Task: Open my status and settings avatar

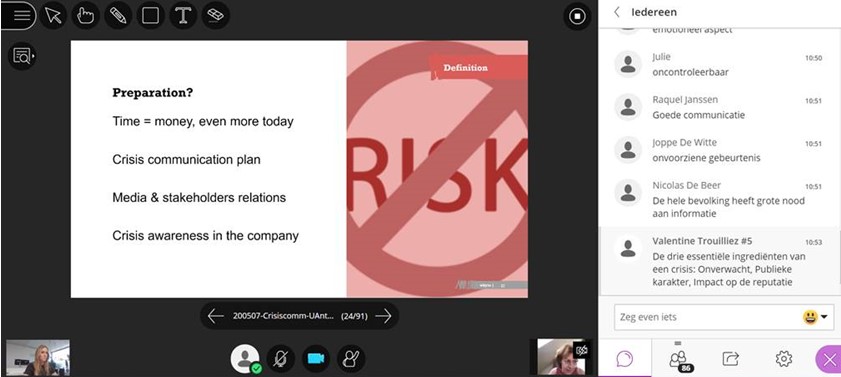Action: [245, 358]
